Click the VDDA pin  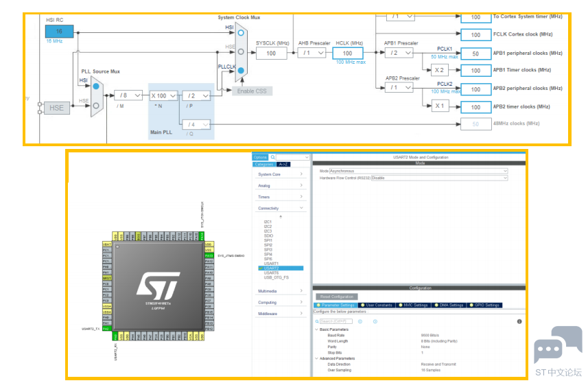[107, 312]
